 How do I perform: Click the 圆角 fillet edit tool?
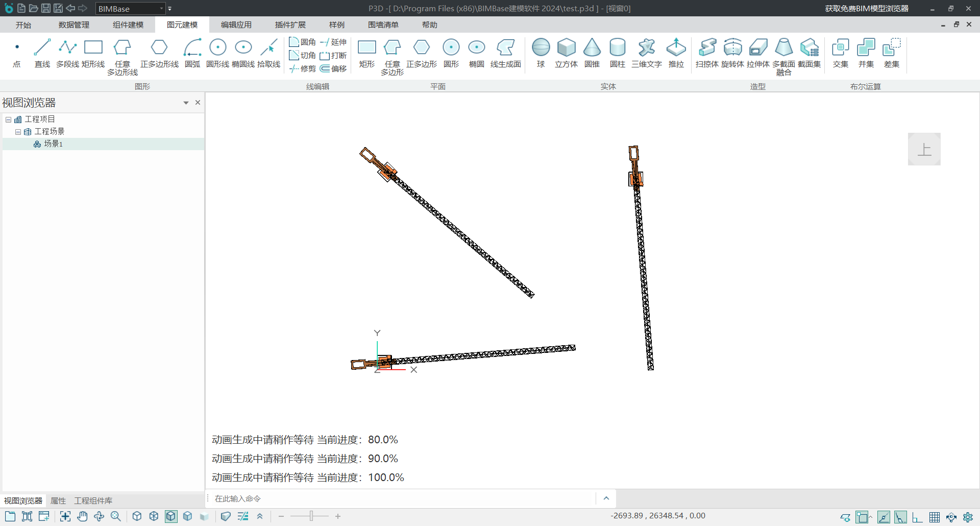pyautogui.click(x=303, y=42)
